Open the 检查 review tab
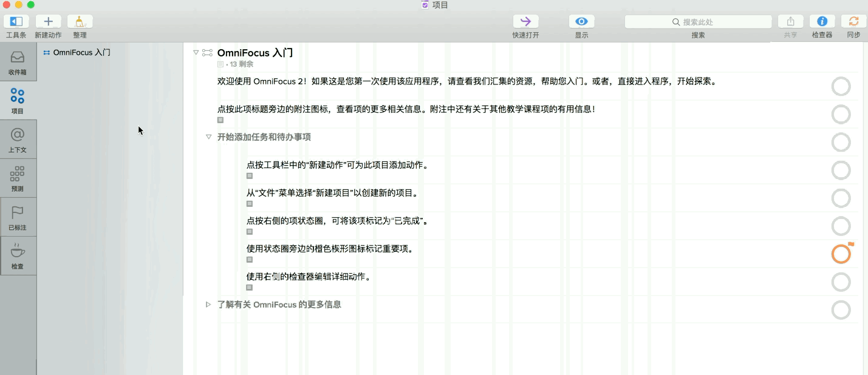 [18, 256]
